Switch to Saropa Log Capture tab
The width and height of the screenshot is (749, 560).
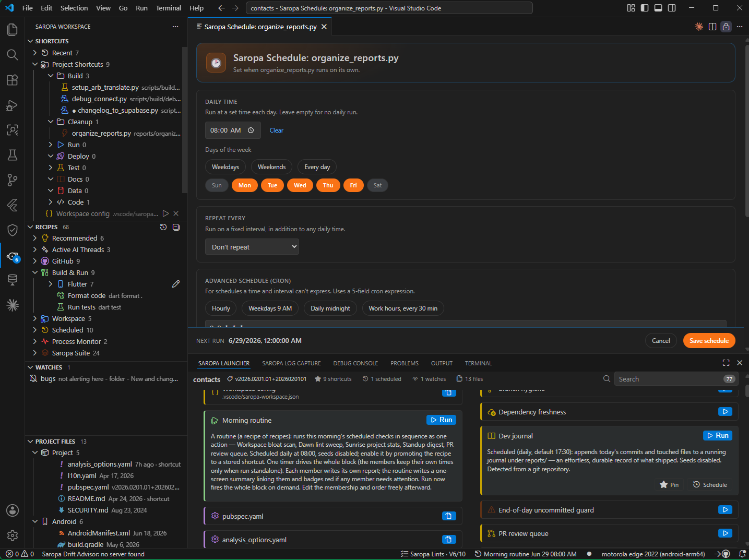291,363
